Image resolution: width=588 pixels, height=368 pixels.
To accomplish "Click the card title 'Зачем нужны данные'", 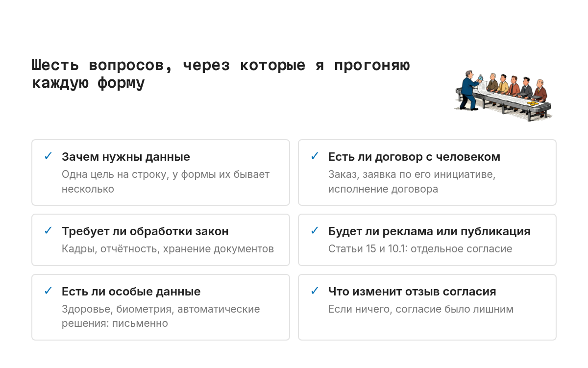I will [x=126, y=157].
